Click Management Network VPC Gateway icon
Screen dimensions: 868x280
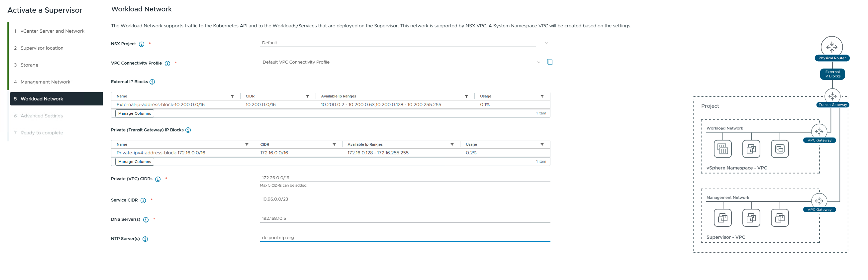point(819,201)
